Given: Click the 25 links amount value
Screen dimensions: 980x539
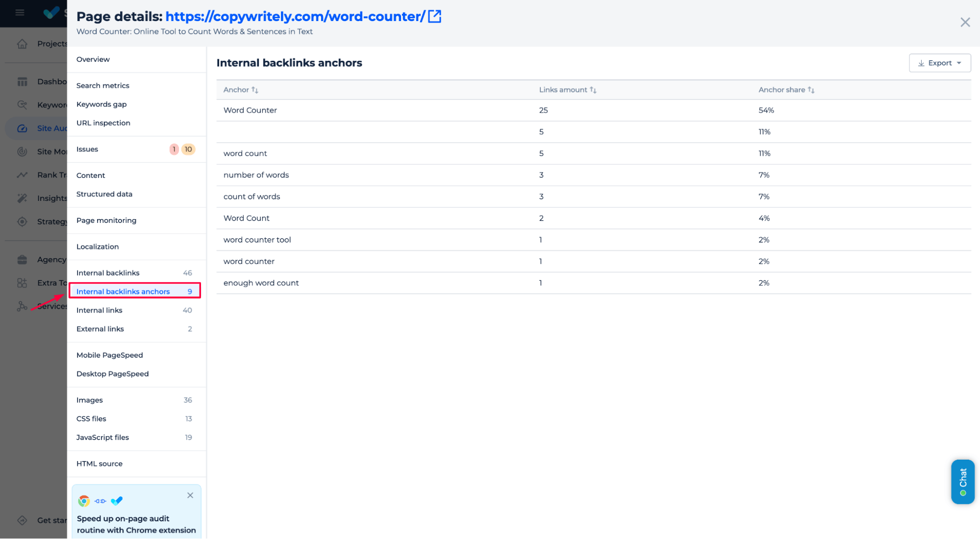Looking at the screenshot, I should [x=543, y=110].
